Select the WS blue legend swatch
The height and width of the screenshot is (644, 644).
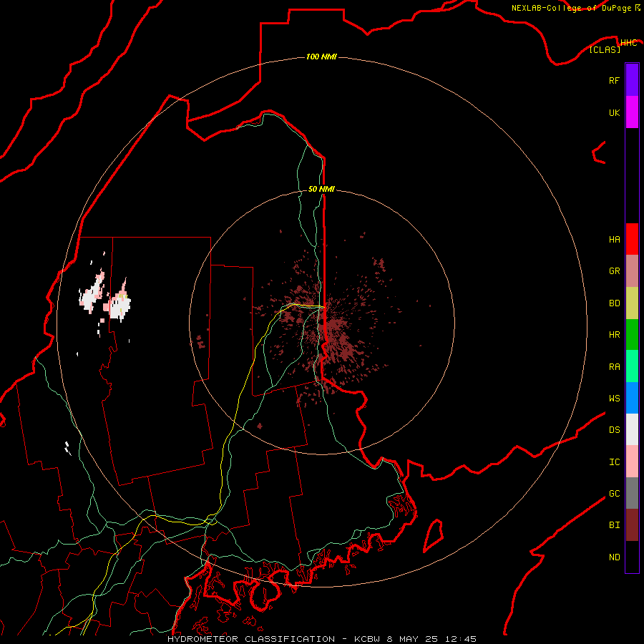(x=632, y=398)
